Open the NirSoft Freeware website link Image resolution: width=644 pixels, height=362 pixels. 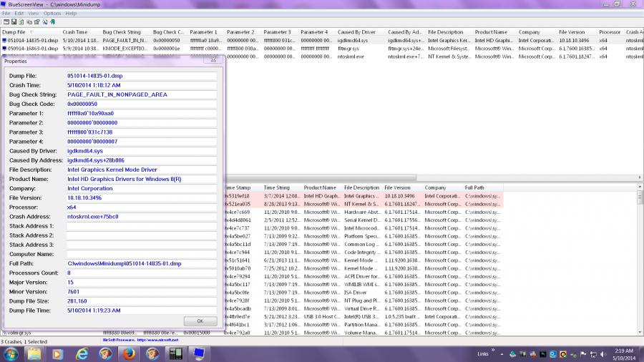[x=140, y=340]
